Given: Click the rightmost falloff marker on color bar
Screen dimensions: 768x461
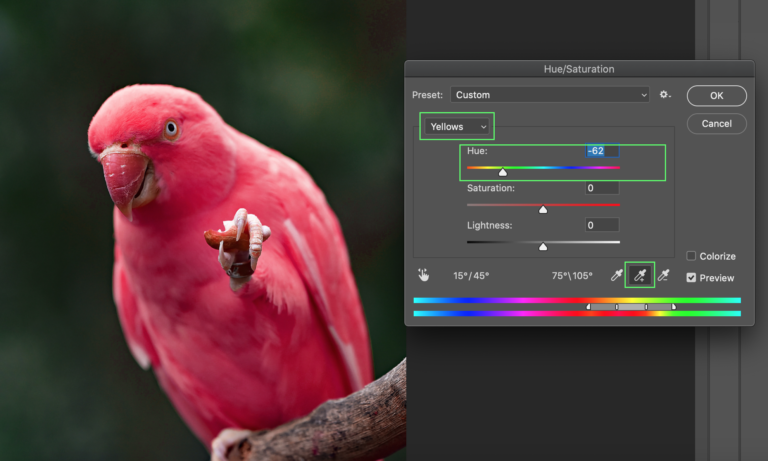Looking at the screenshot, I should (x=673, y=307).
